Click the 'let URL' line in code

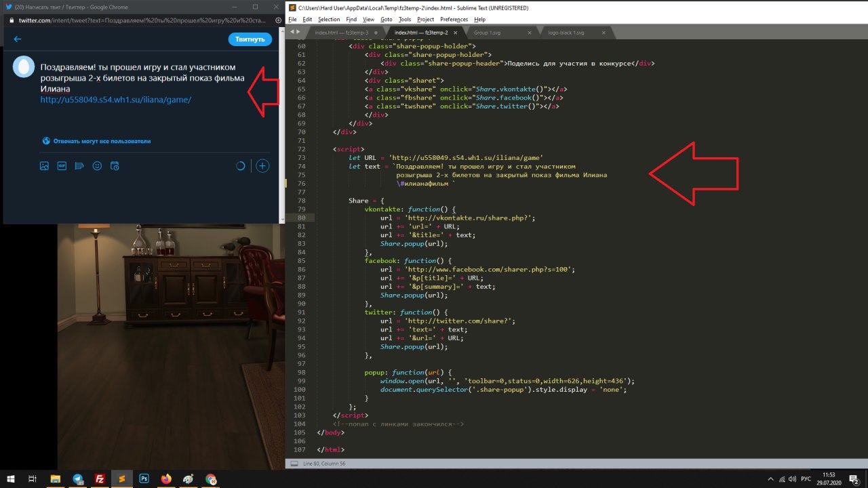click(446, 158)
